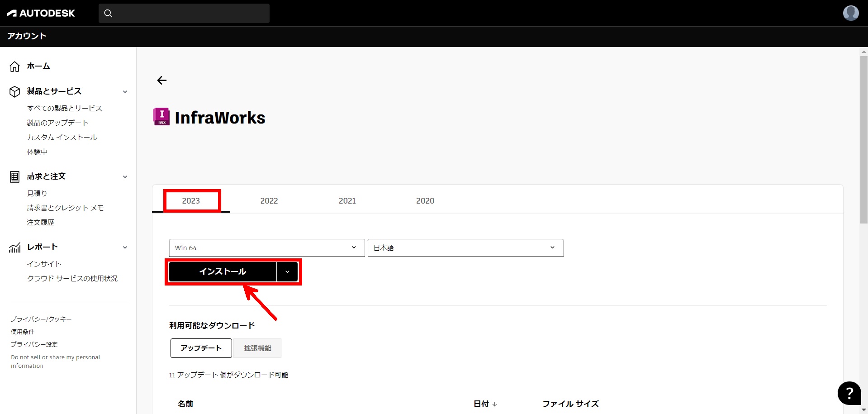Open 体験中 page
Viewport: 868px width, 414px height.
(x=37, y=152)
